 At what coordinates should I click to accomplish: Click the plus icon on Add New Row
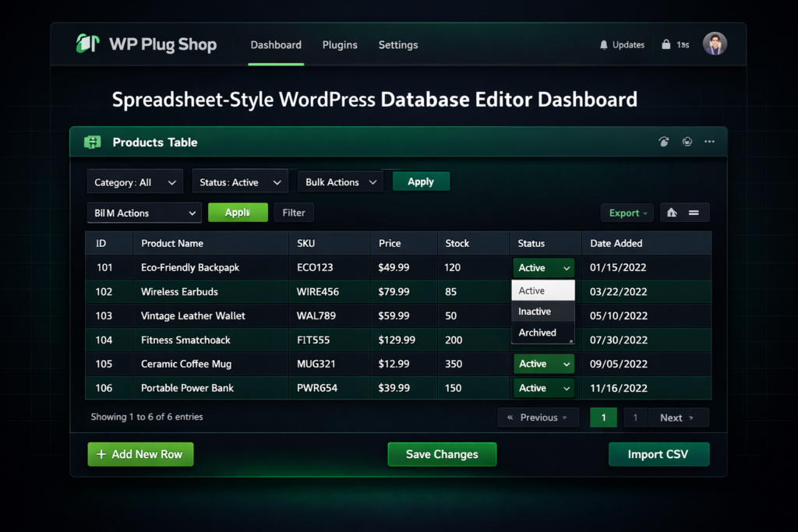click(101, 454)
